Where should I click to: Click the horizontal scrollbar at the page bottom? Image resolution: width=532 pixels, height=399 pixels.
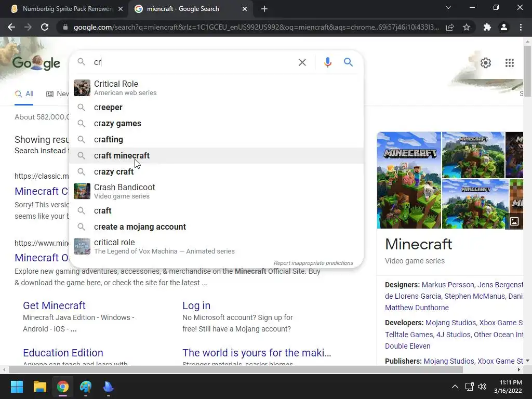tap(236, 369)
